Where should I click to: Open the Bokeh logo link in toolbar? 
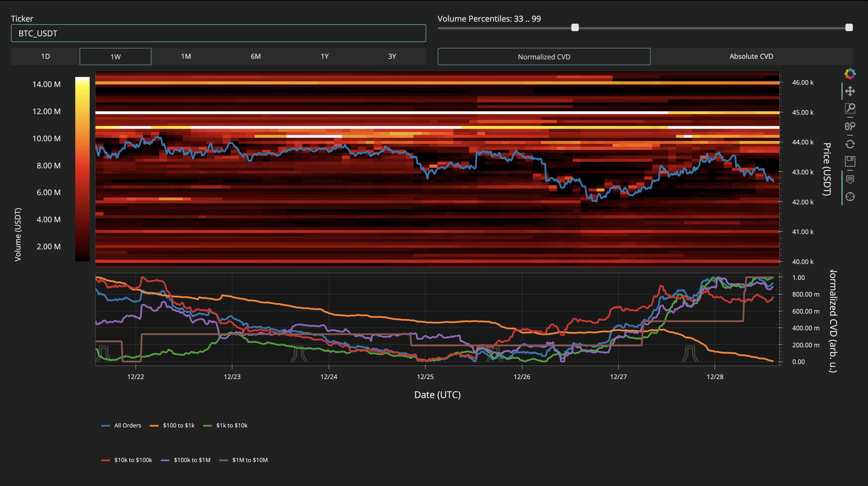pos(850,74)
